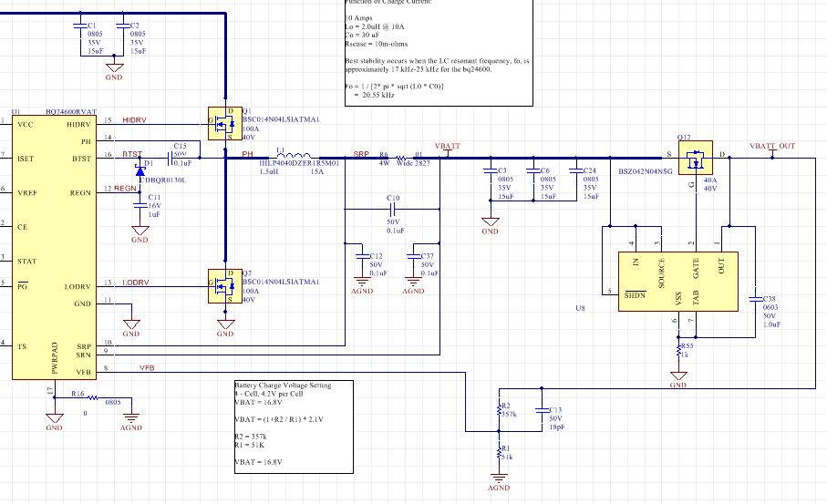The image size is (827, 504).
Task: Select the U8 controller chip body
Action: (x=677, y=282)
